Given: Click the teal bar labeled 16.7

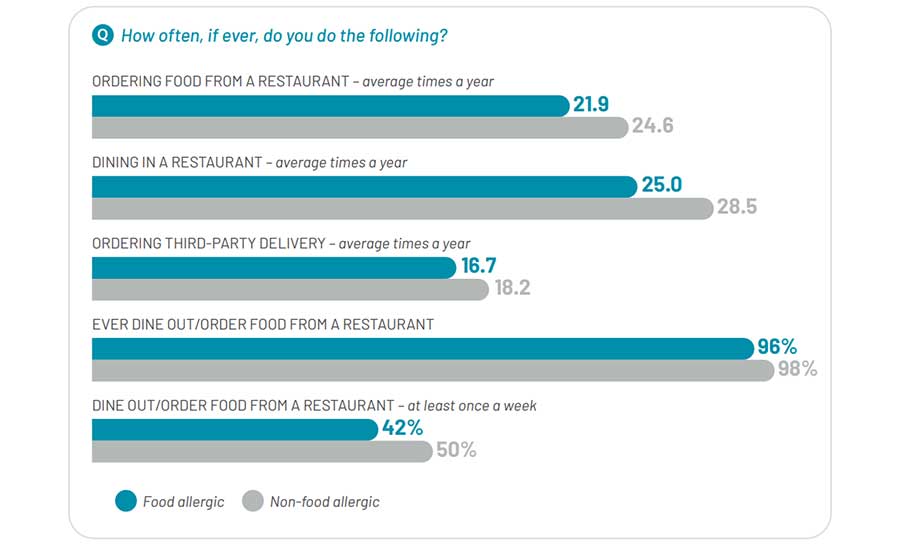Looking at the screenshot, I should click(x=273, y=268).
